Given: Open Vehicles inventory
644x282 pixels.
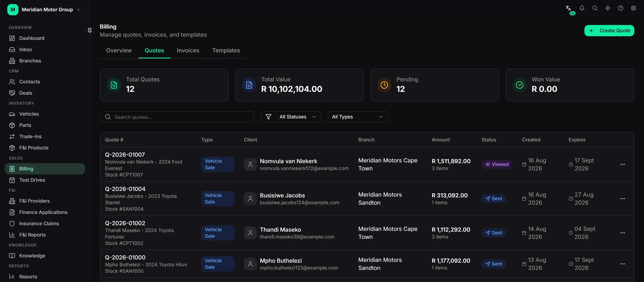Looking at the screenshot, I should [x=45, y=114].
